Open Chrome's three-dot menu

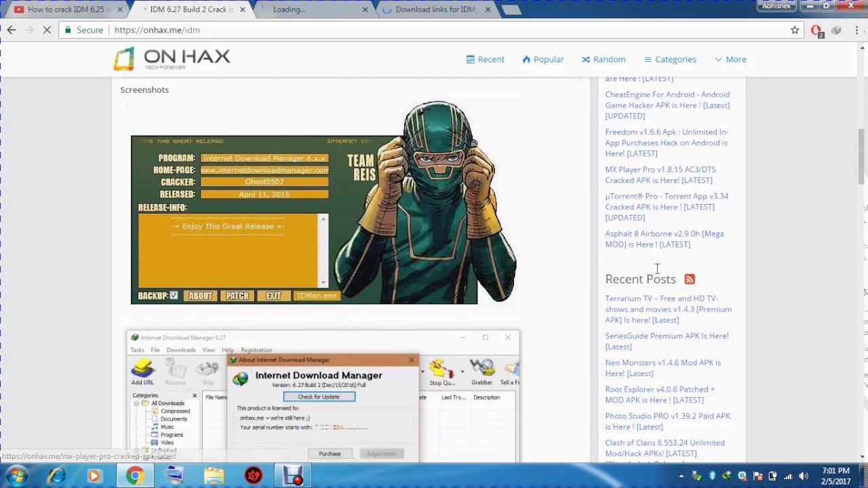pos(856,30)
